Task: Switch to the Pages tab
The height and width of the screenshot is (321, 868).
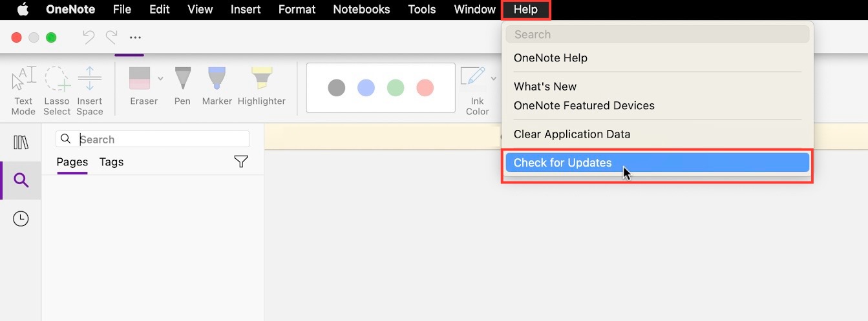Action: (72, 162)
